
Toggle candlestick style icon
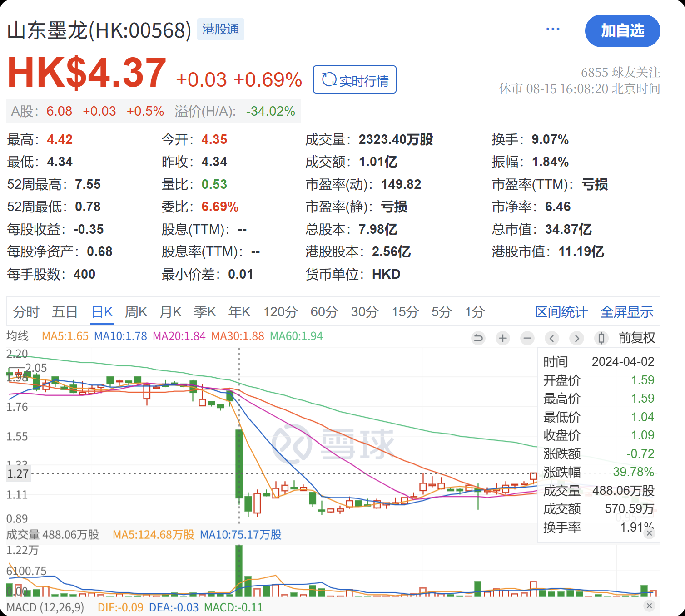click(601, 338)
